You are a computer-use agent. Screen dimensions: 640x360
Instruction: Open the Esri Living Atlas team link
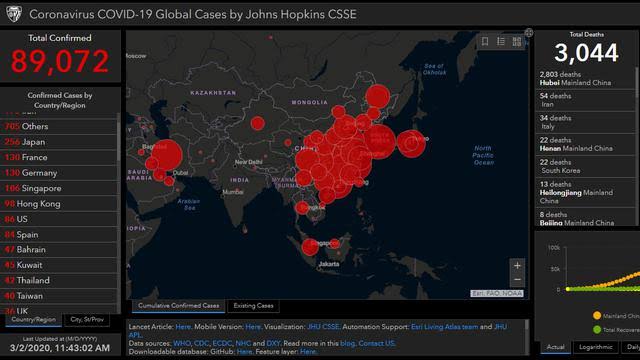(444, 327)
